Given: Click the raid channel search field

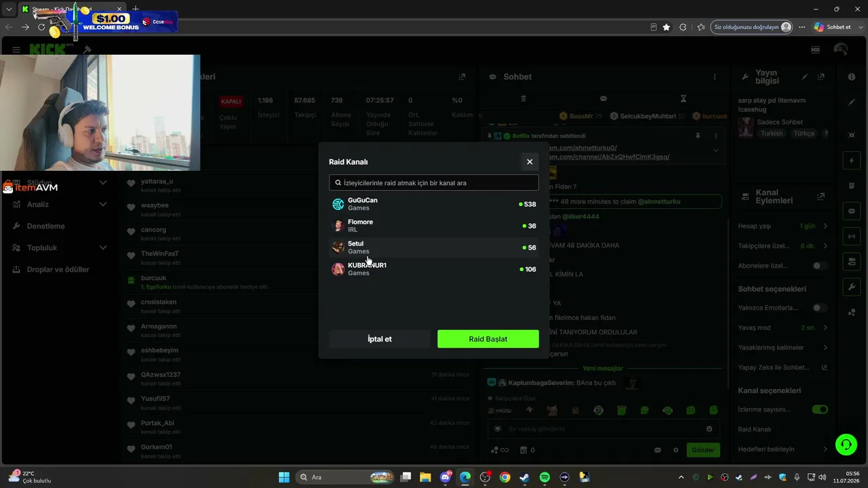Looking at the screenshot, I should tap(434, 183).
